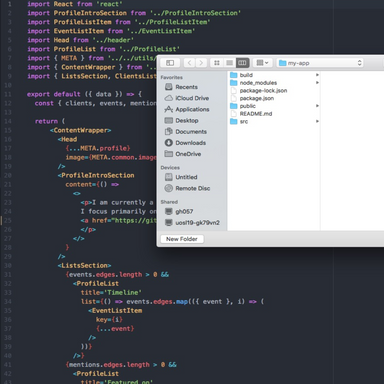Go back in file dialog
The image size is (384, 384).
(x=189, y=63)
